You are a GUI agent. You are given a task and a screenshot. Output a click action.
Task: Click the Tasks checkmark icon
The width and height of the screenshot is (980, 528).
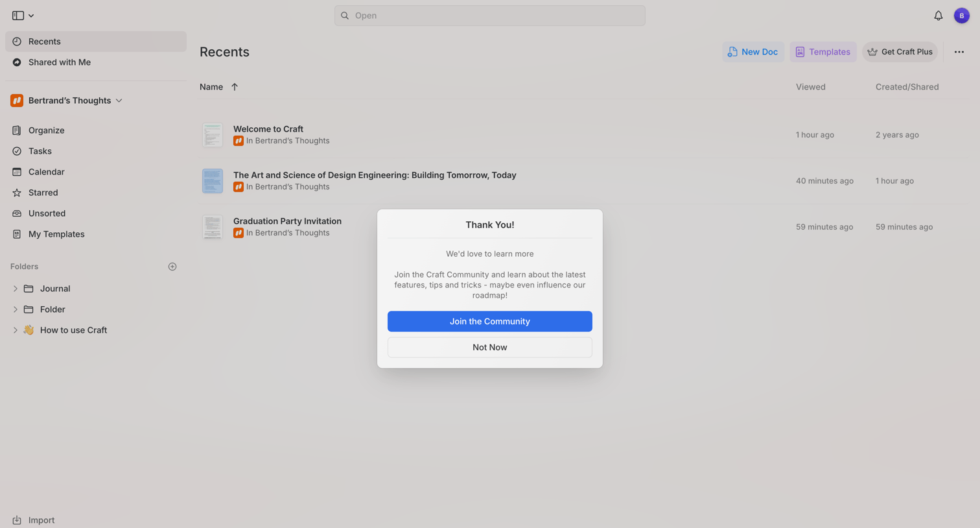(17, 151)
